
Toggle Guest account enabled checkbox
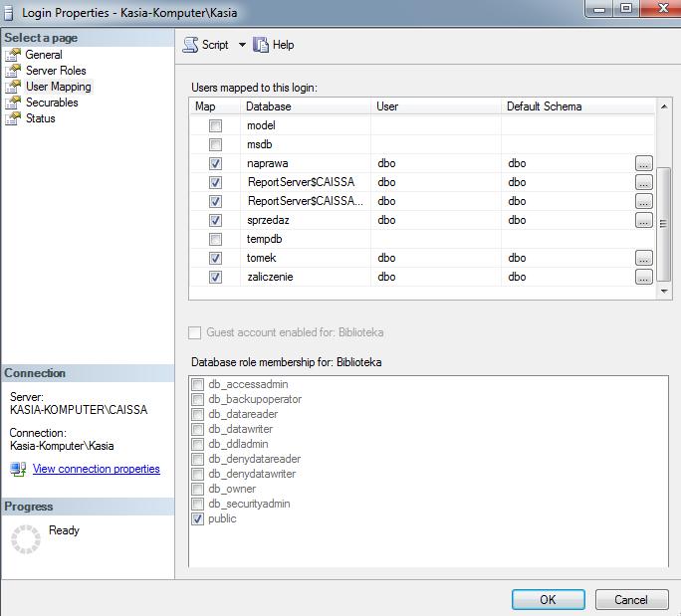click(x=194, y=333)
